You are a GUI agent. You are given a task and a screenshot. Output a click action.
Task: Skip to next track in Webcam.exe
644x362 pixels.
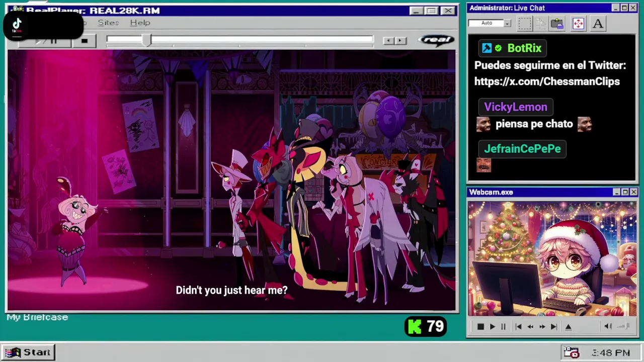pos(553,327)
